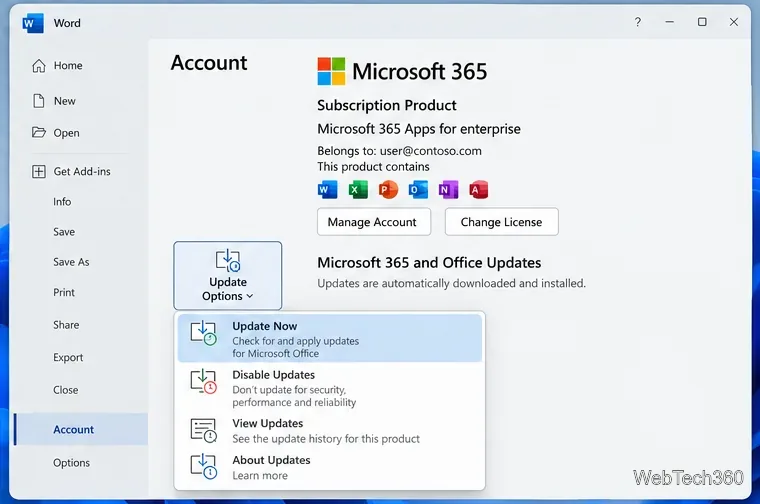Image resolution: width=760 pixels, height=504 pixels.
Task: Click the 'Account' page heading
Action: (x=209, y=63)
